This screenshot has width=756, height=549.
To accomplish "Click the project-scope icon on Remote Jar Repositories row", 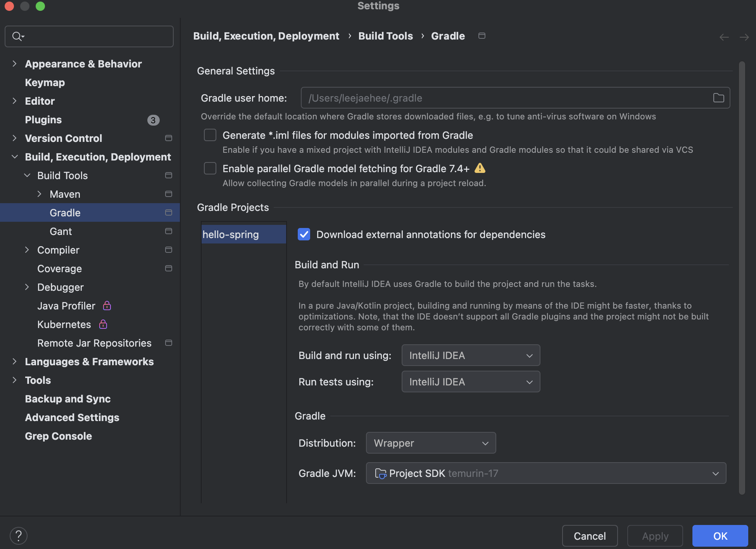I will [x=169, y=343].
